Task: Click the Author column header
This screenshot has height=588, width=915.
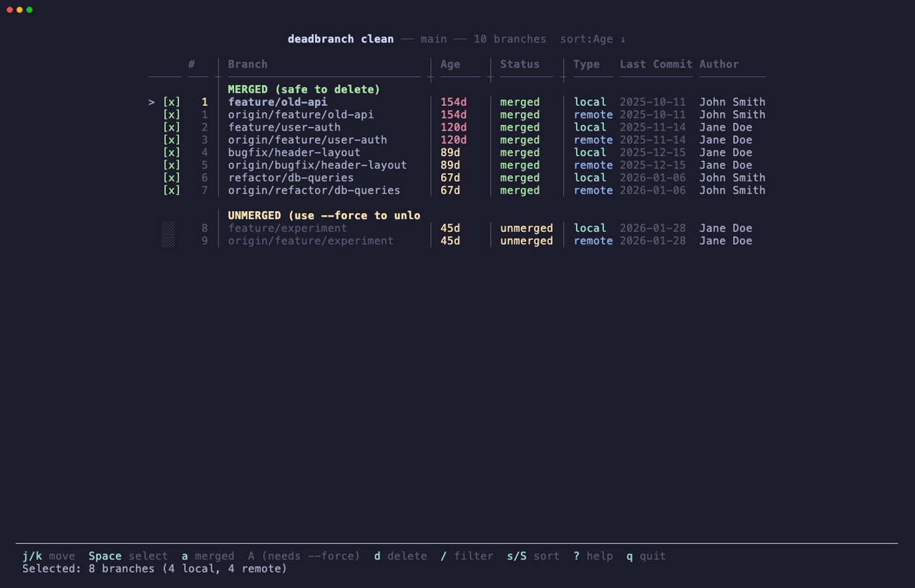Action: (x=719, y=64)
